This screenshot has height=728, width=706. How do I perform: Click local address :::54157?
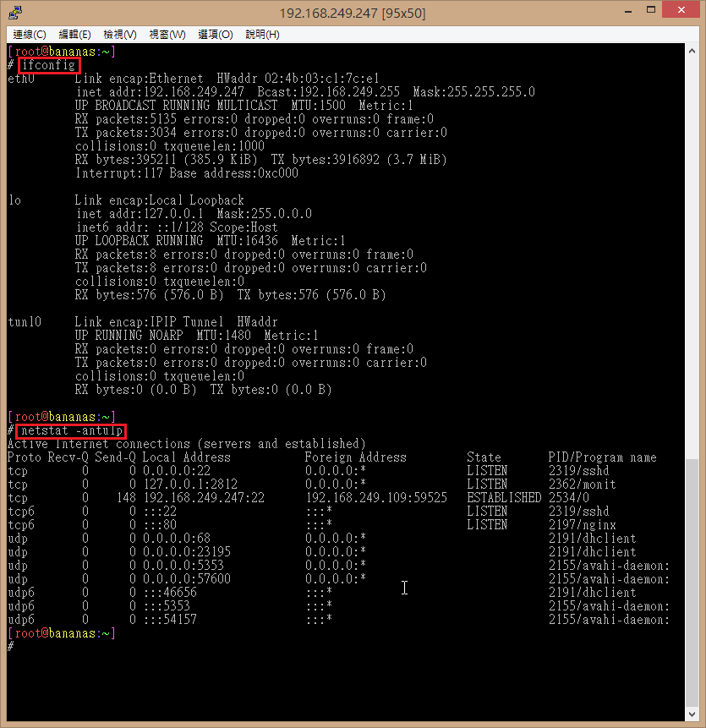point(170,620)
